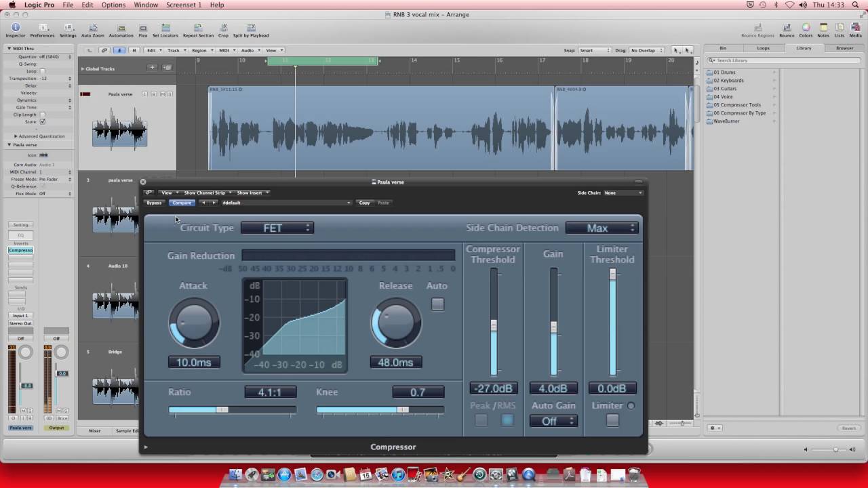This screenshot has height=488, width=868.
Task: Open the Region local menu in Arrange
Action: pyautogui.click(x=201, y=50)
